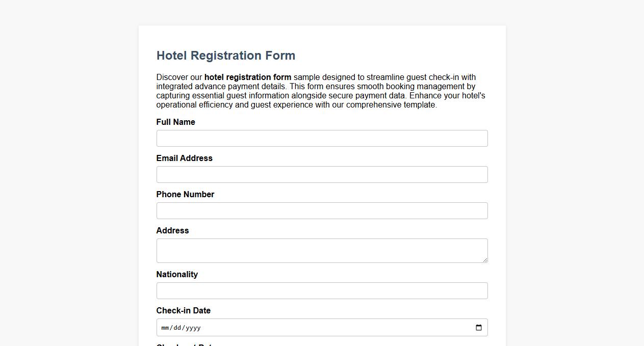Click inside the Nationality text field
Viewport: 644px width, 346px height.
click(322, 290)
